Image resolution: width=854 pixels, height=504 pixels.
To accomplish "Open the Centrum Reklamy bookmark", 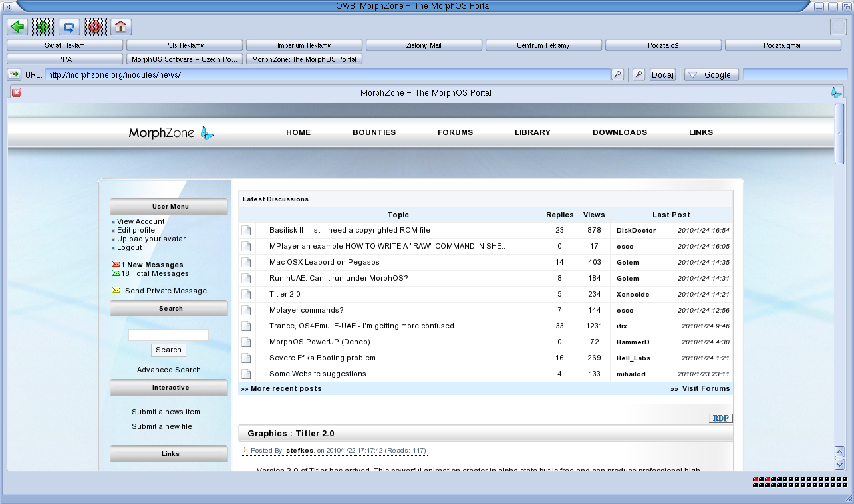I will (543, 45).
